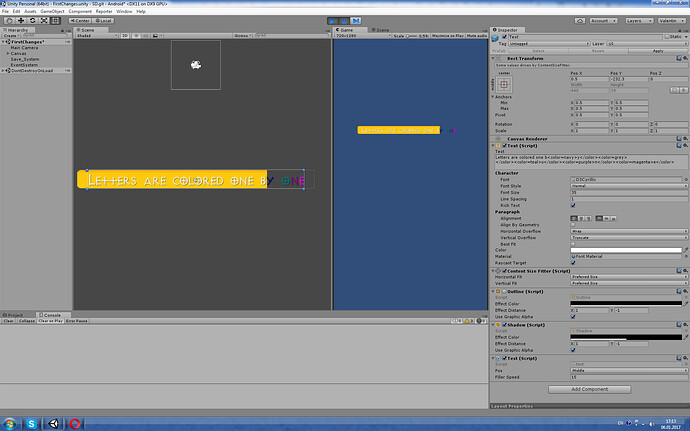Click the Play button
The width and height of the screenshot is (690, 431).
click(332, 21)
